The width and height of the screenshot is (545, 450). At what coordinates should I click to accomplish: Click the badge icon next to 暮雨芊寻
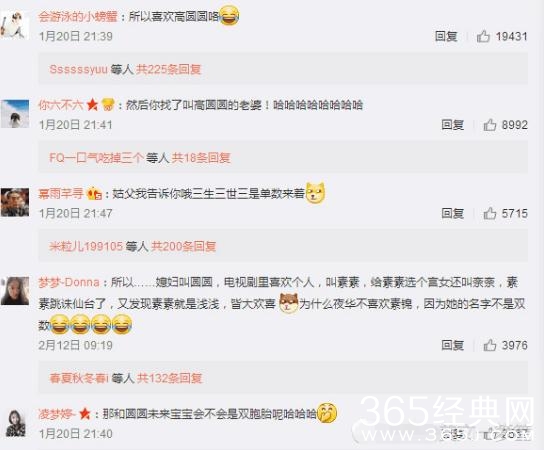tap(94, 193)
